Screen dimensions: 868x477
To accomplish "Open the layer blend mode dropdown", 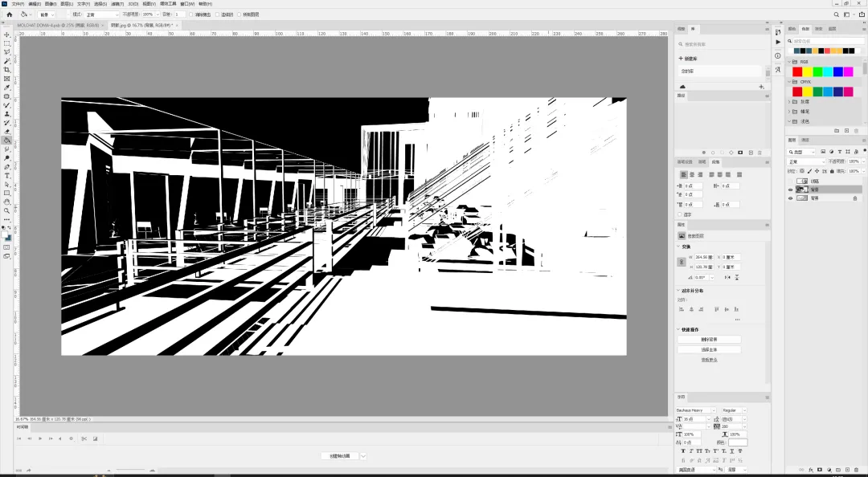I will pos(806,161).
